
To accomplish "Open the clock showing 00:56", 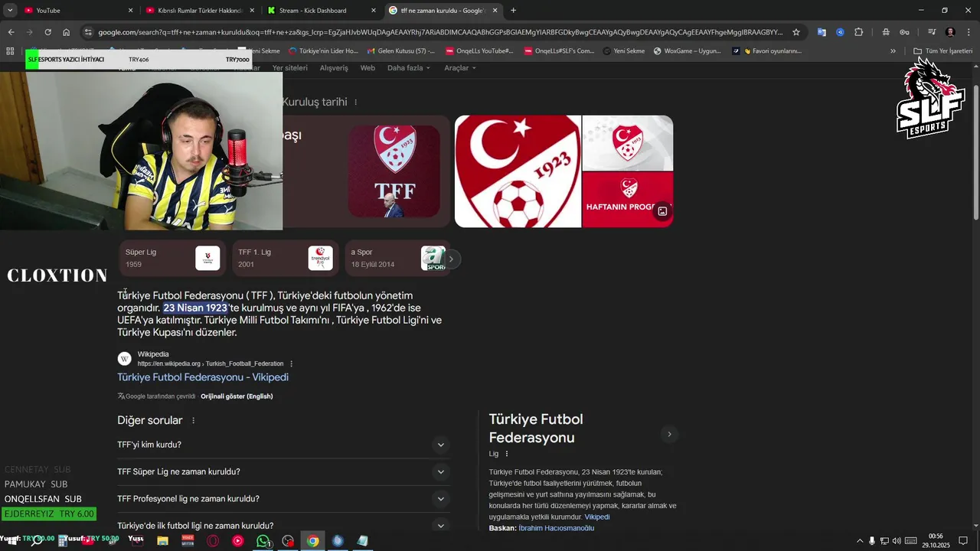I will [x=936, y=541].
